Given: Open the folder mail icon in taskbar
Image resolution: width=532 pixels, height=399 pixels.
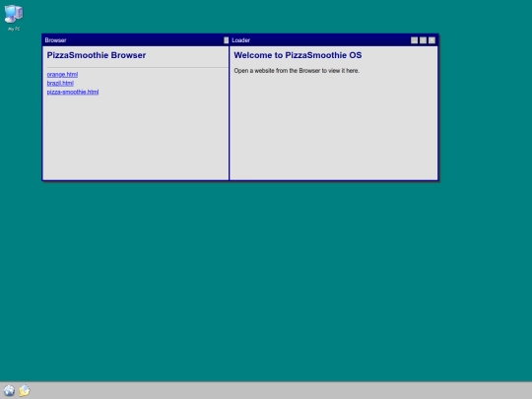Looking at the screenshot, I should click(25, 390).
